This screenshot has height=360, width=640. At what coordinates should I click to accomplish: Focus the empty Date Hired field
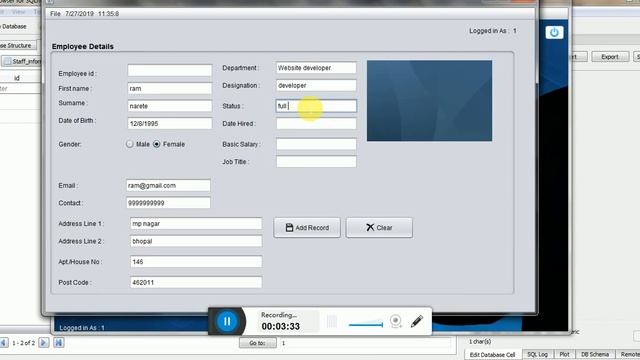[316, 124]
